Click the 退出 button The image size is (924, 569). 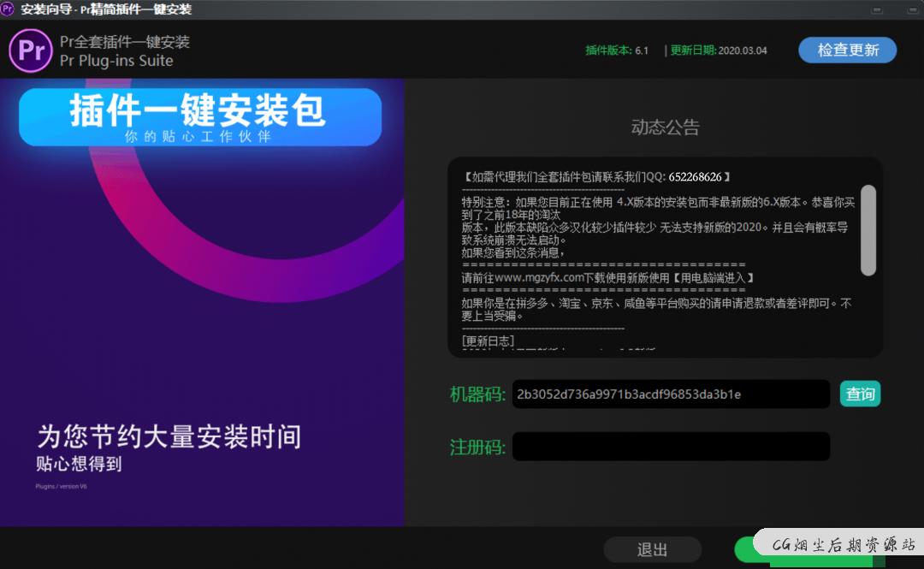652,549
